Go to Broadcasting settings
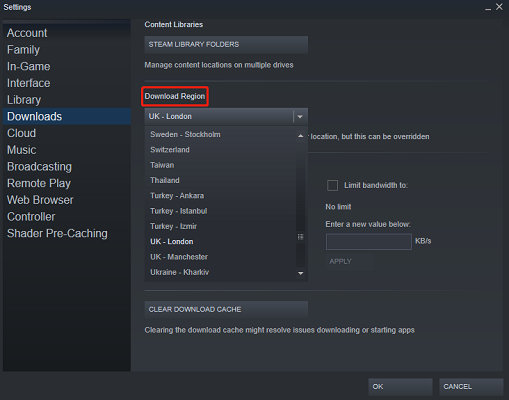The height and width of the screenshot is (400, 509). tap(67, 166)
